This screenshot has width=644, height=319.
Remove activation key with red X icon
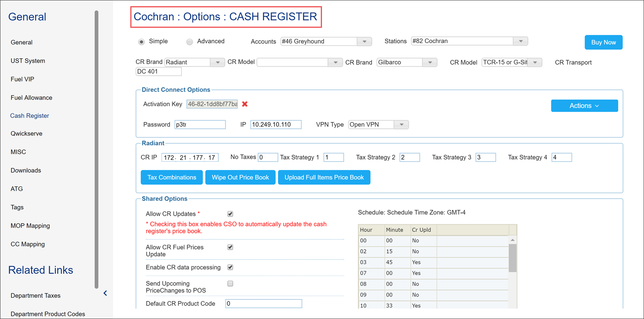coord(245,104)
